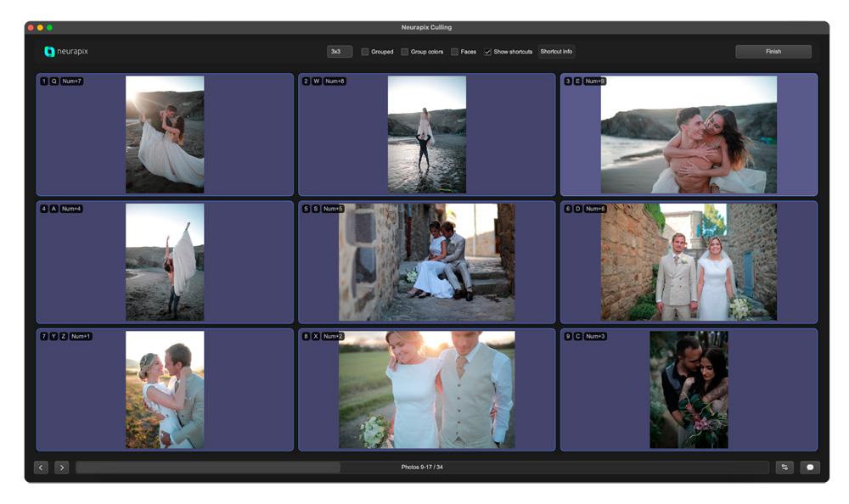Uncheck the Show shortcuts checkbox
This screenshot has width=849, height=504.
tap(488, 52)
